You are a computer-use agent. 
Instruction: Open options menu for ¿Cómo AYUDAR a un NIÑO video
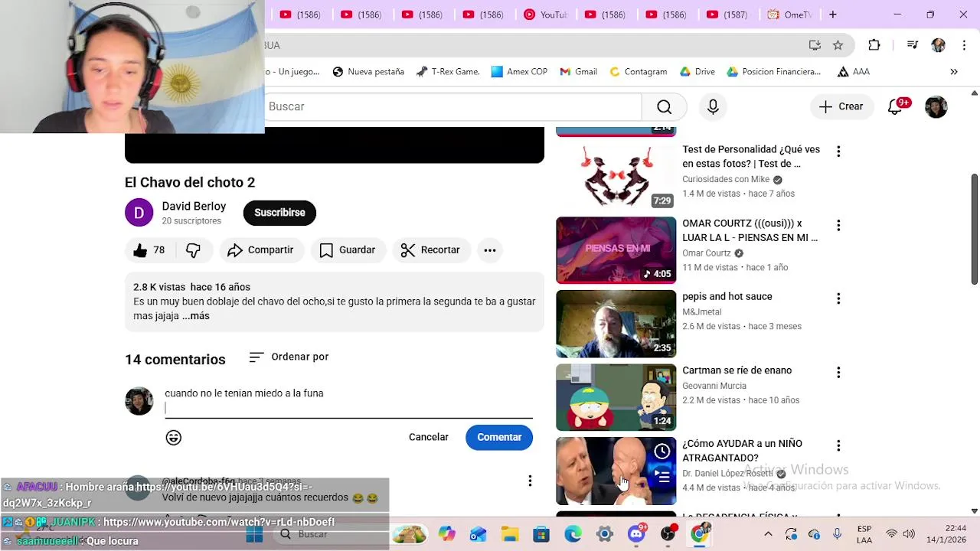[838, 445]
